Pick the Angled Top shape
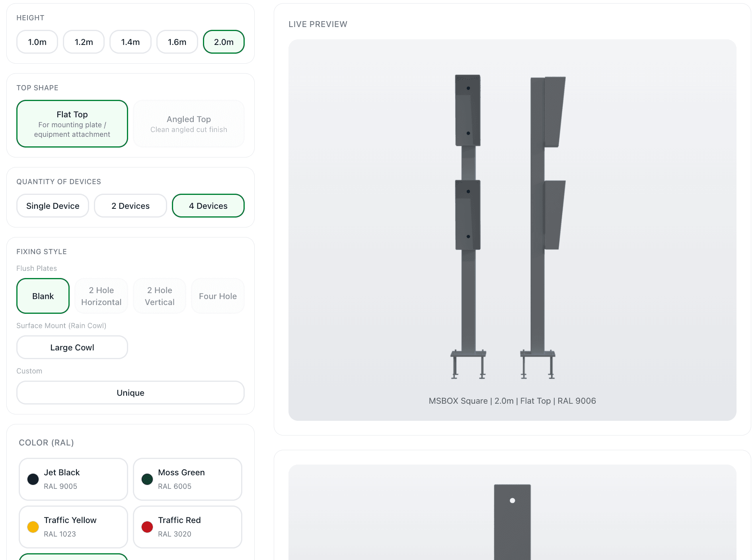 pyautogui.click(x=189, y=124)
